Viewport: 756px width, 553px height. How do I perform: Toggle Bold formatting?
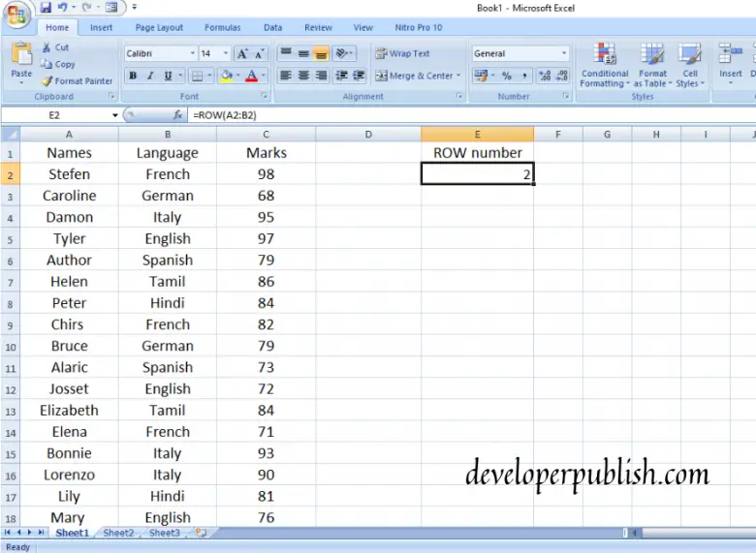click(133, 76)
